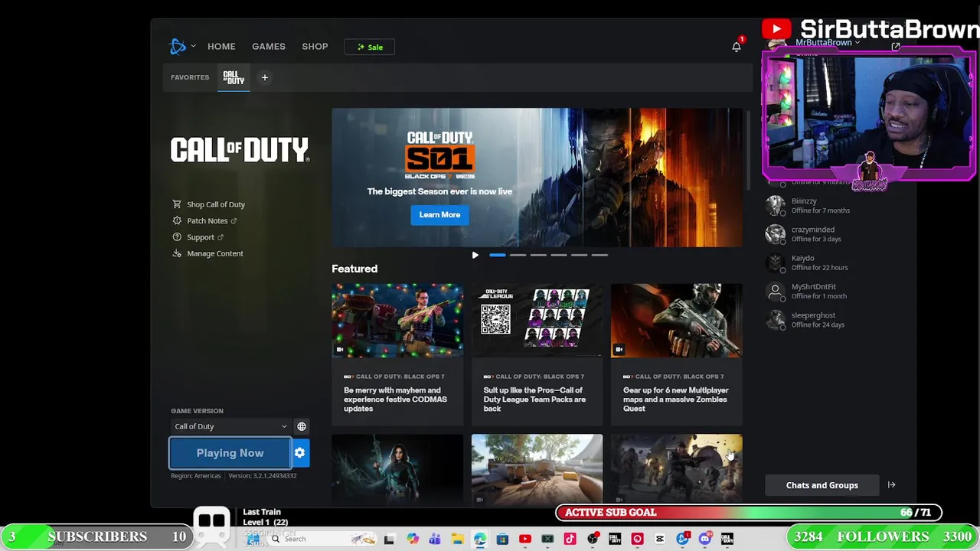Viewport: 980px width, 551px height.
Task: Open Copilot from the taskbar
Action: [x=413, y=539]
